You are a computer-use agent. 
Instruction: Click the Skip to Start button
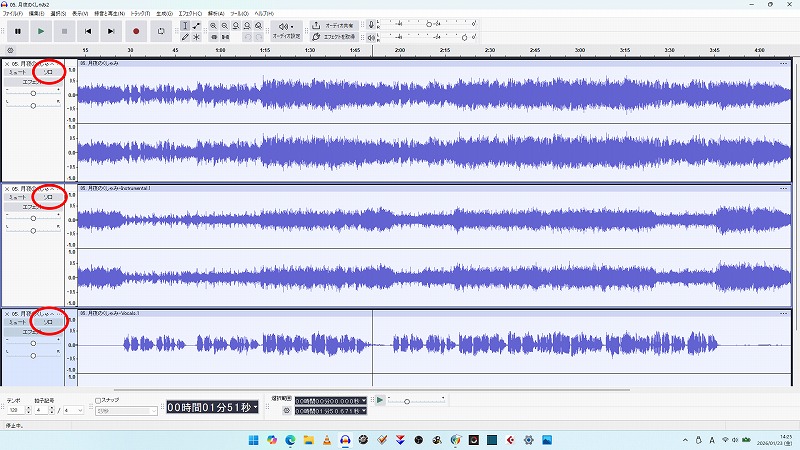point(88,31)
